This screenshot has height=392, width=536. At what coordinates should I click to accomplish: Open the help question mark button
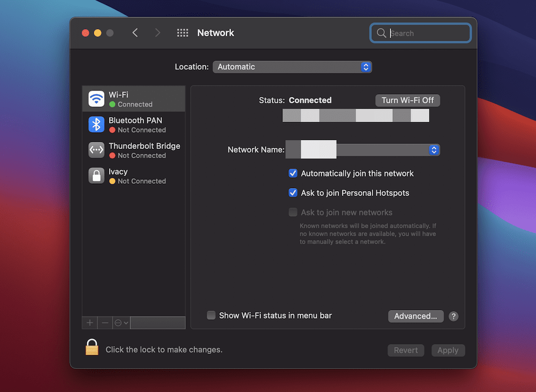pyautogui.click(x=453, y=316)
